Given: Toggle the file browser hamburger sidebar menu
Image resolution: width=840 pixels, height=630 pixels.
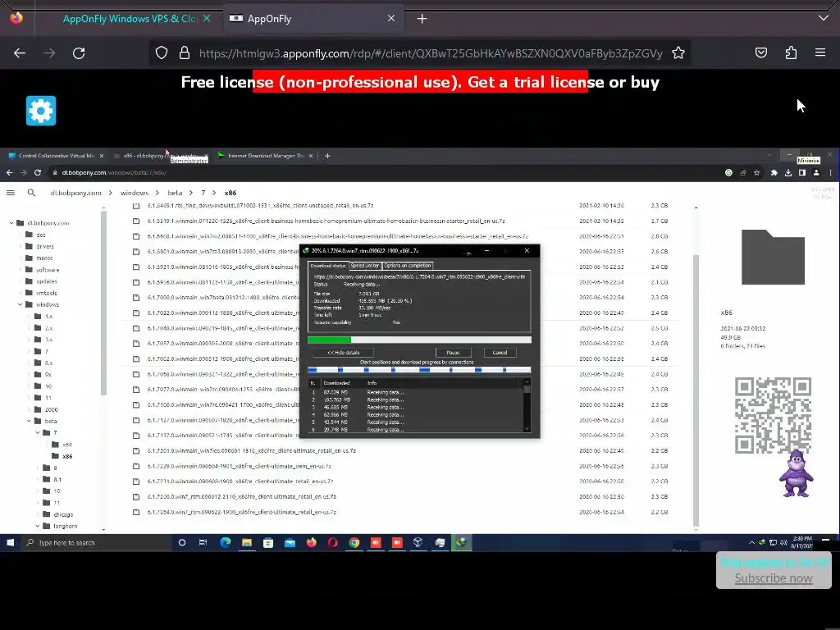Looking at the screenshot, I should point(10,192).
